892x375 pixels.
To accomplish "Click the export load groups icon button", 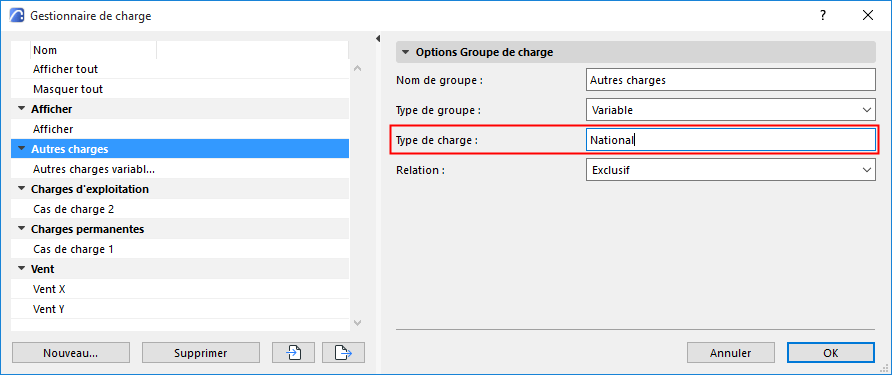I will tap(343, 353).
